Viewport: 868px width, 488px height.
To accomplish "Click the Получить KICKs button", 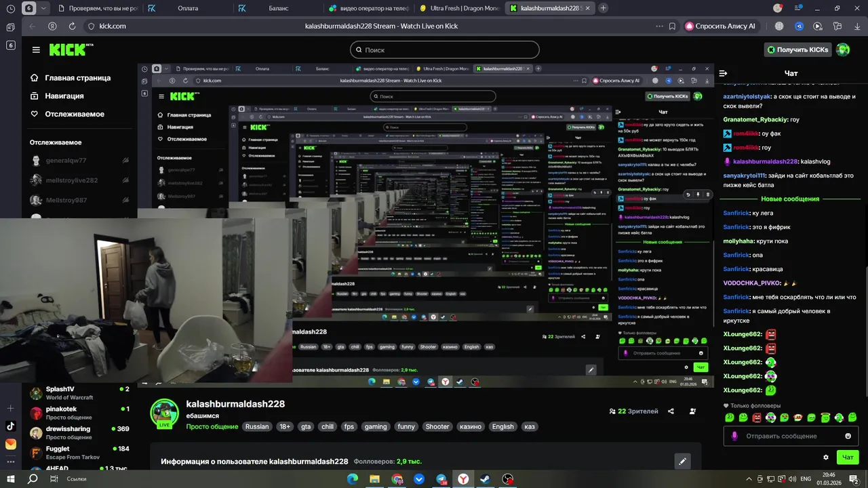I will 798,49.
